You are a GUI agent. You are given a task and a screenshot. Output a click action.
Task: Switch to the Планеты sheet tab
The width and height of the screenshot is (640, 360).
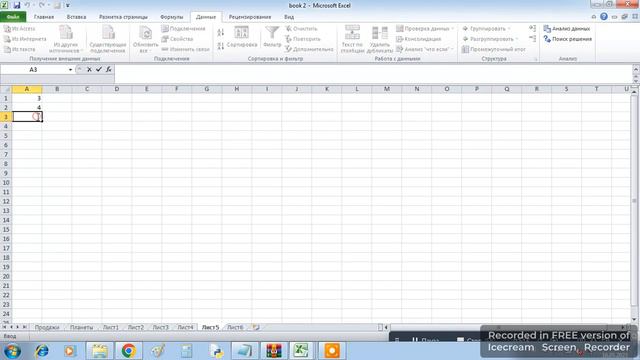click(81, 327)
